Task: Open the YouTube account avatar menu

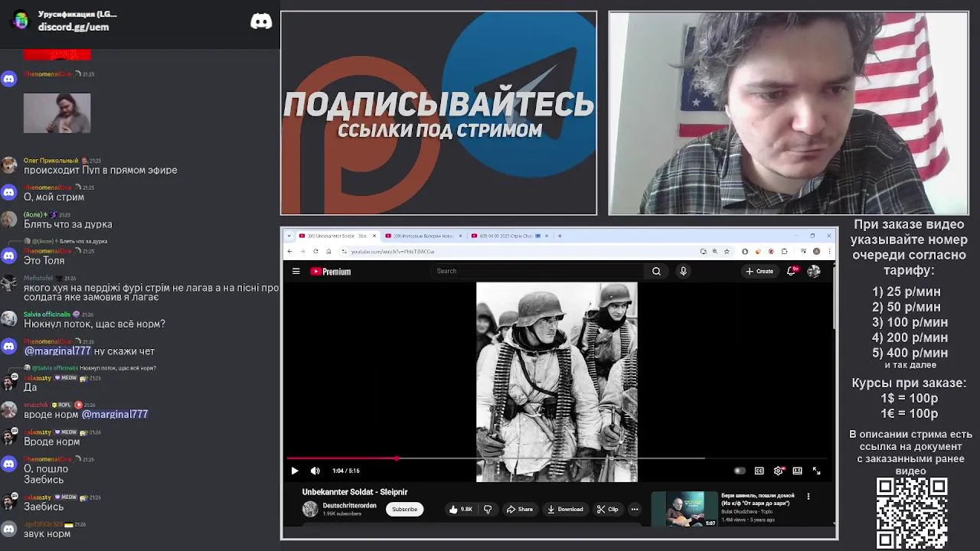Action: pyautogui.click(x=814, y=271)
